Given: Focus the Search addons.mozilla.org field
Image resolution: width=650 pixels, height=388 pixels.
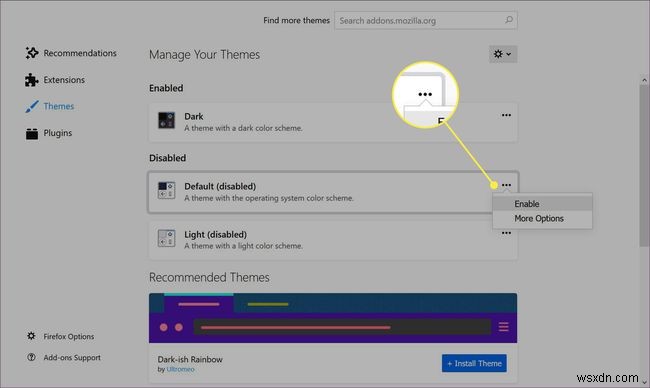Looking at the screenshot, I should [426, 20].
